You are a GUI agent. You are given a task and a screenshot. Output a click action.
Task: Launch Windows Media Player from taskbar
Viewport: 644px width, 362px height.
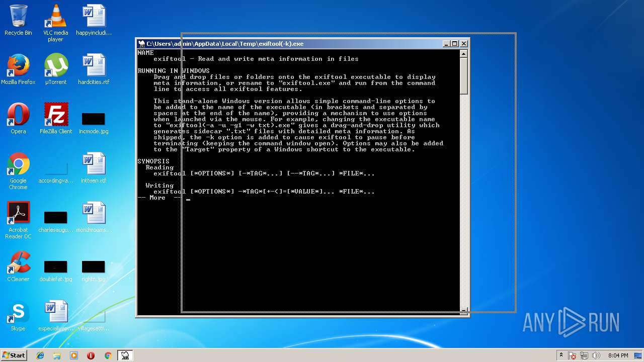point(74,355)
